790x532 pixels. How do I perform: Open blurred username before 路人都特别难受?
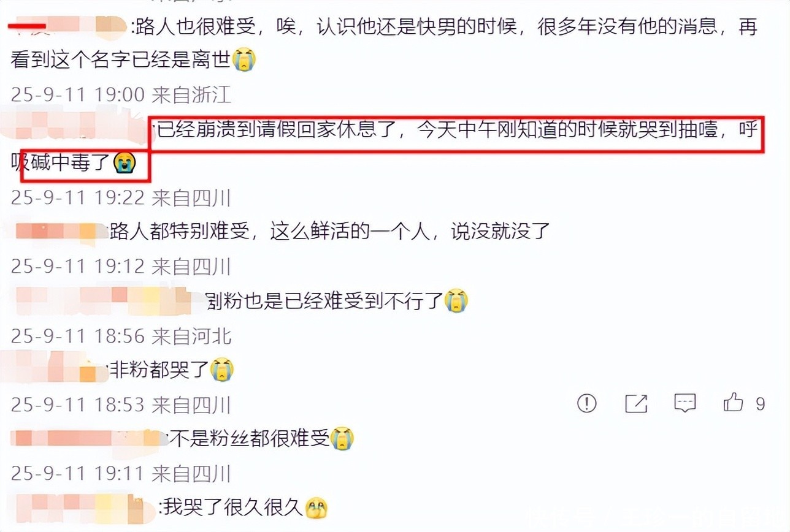point(59,232)
